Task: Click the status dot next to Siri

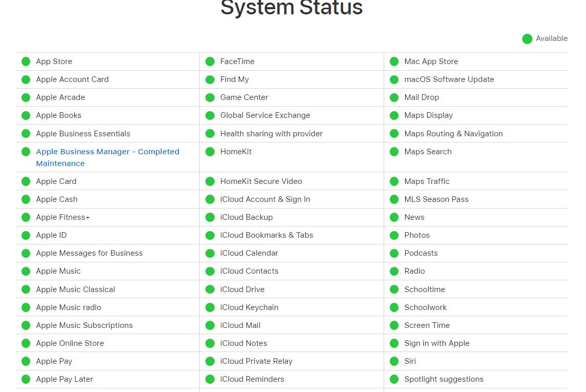Action: 394,361
